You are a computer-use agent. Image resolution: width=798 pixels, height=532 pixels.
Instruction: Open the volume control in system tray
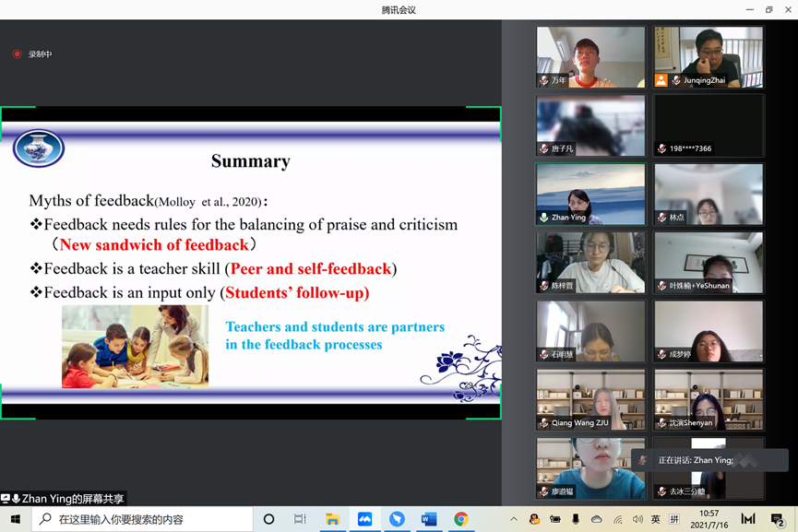(637, 520)
